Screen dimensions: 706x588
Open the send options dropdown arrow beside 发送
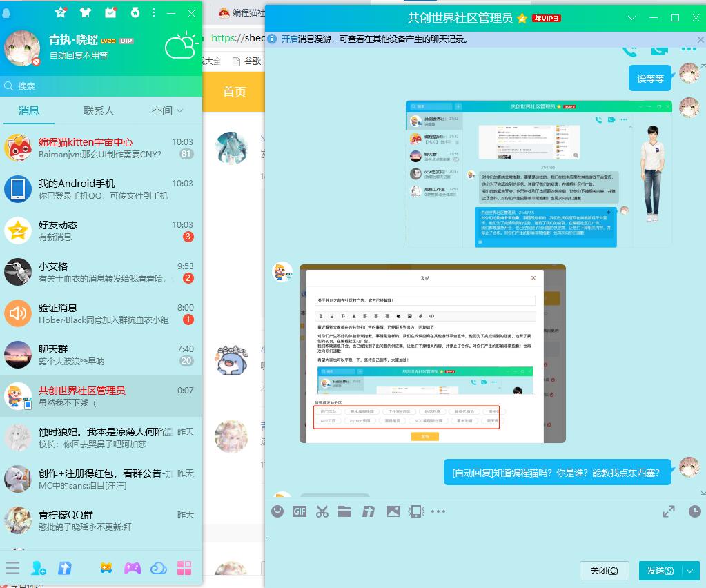691,571
